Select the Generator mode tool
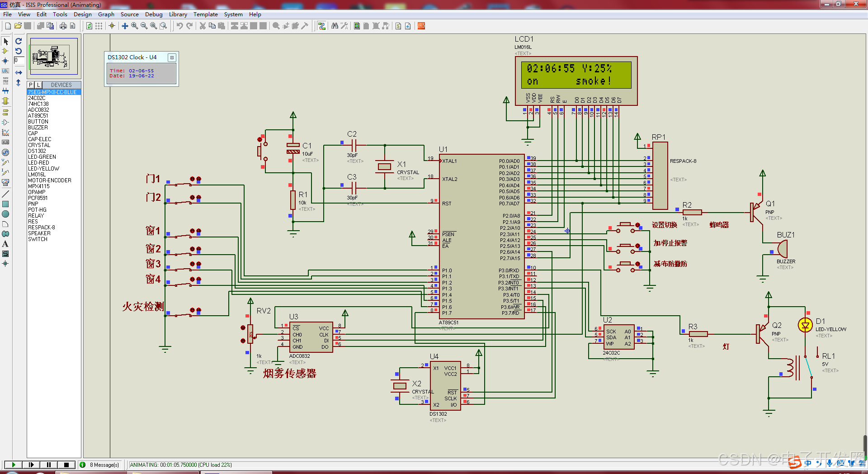Viewport: 868px width, 474px height. click(5, 152)
